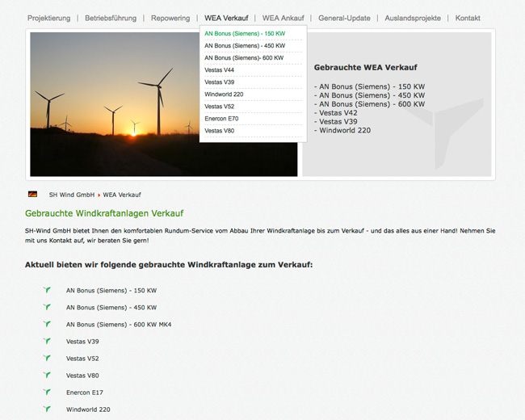Expand the WEA Ankauf navigation menu

coord(283,18)
